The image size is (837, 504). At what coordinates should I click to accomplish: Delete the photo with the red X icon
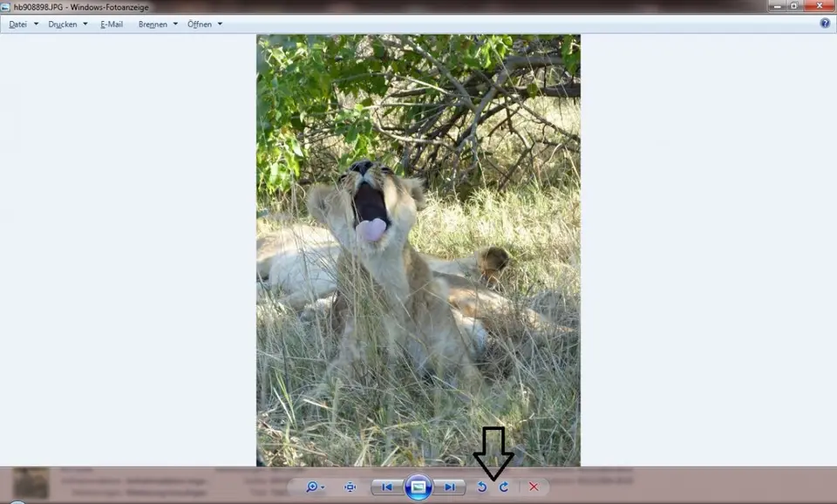(534, 487)
